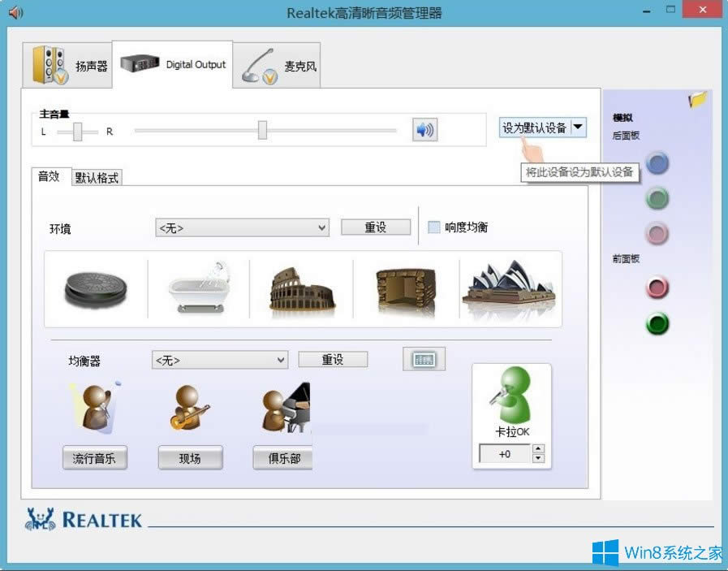This screenshot has width=728, height=571.
Task: Switch to the Digital Output tab
Action: (172, 64)
